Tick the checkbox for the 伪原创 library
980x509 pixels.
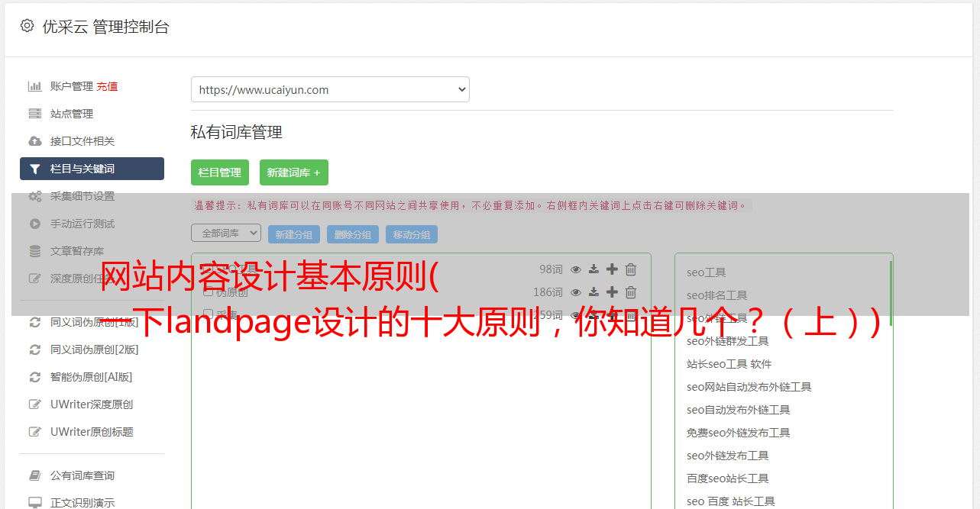(x=208, y=292)
